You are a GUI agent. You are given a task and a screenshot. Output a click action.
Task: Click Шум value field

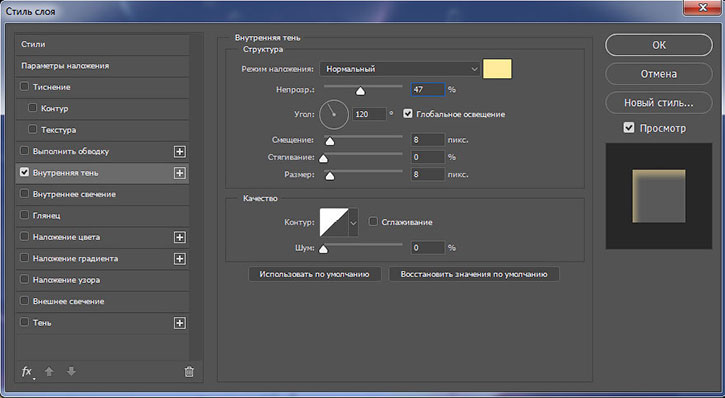coord(428,248)
